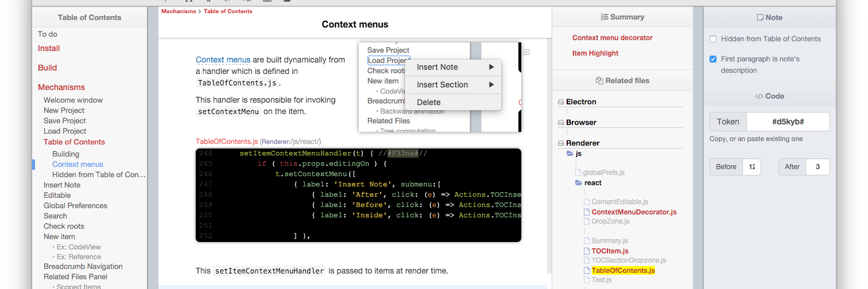Image resolution: width=868 pixels, height=289 pixels.
Task: Click the TOCSectionDropzone.js file icon
Action: point(587,260)
